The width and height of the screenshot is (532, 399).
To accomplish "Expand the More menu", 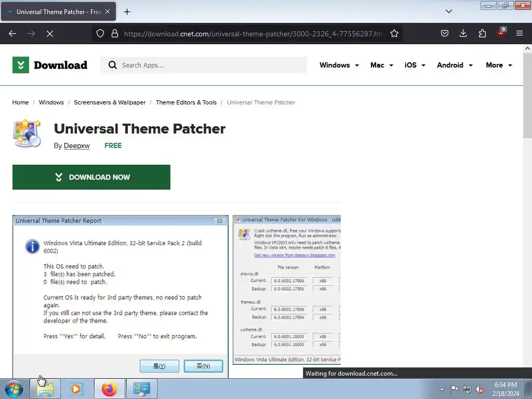I will pyautogui.click(x=499, y=65).
